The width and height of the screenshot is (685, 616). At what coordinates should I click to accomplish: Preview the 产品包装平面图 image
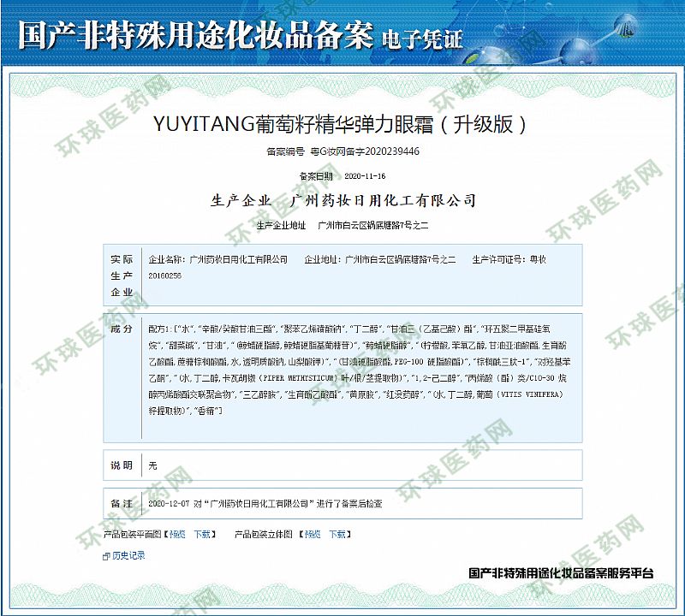click(x=177, y=534)
